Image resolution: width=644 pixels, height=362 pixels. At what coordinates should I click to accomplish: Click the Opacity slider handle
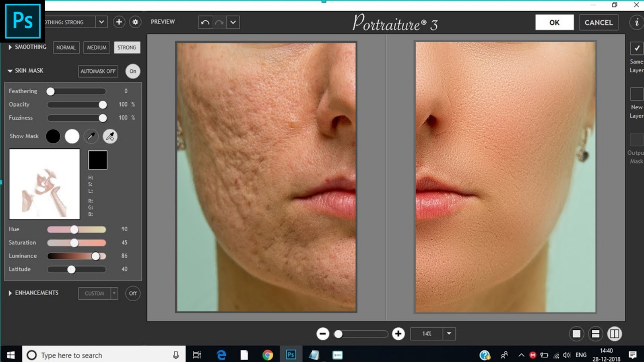click(103, 105)
